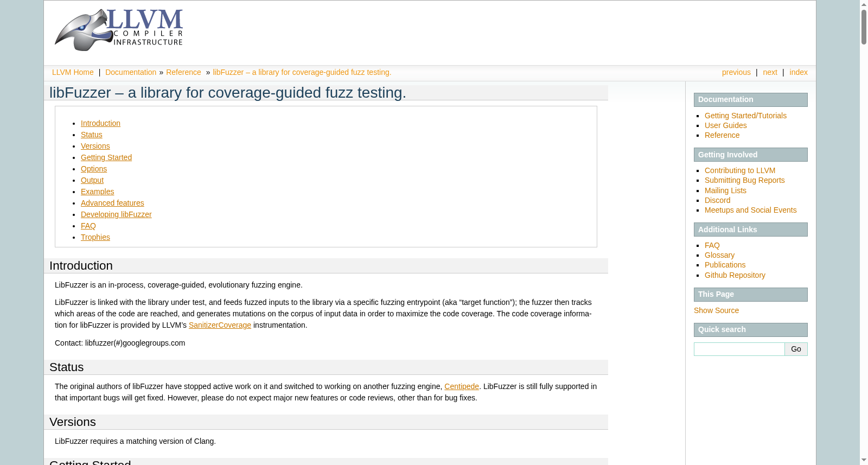
Task: Open the index link
Action: (x=799, y=72)
